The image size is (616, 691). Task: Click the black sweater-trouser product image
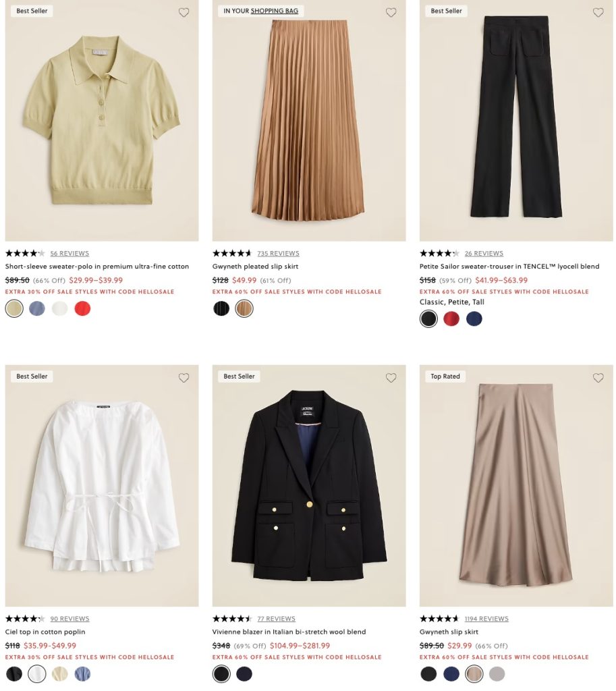click(516, 120)
